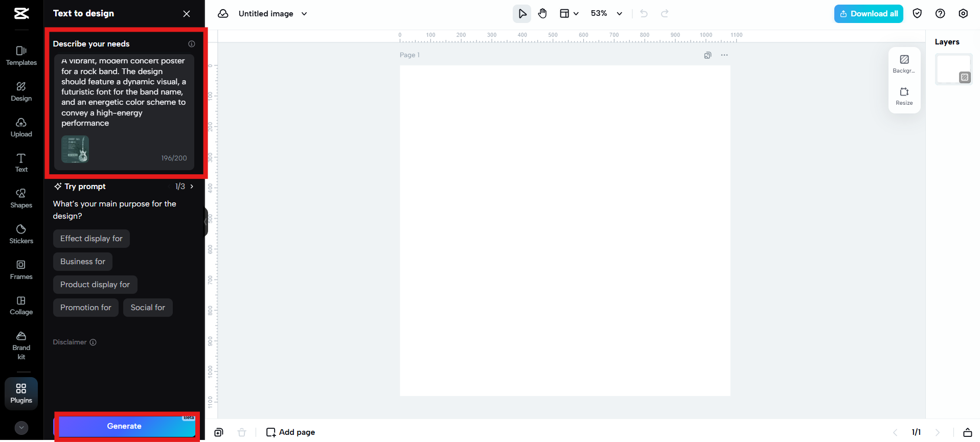Close the Text to design panel
980x442 pixels.
click(x=187, y=14)
